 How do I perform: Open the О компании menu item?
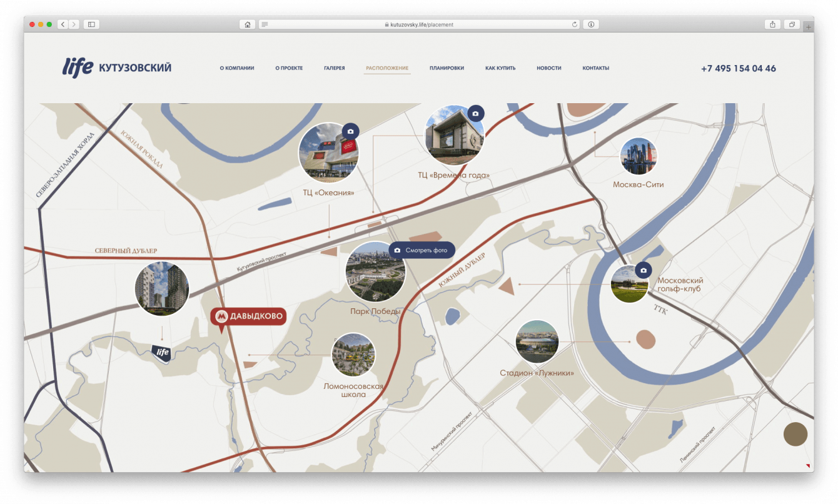pyautogui.click(x=237, y=68)
